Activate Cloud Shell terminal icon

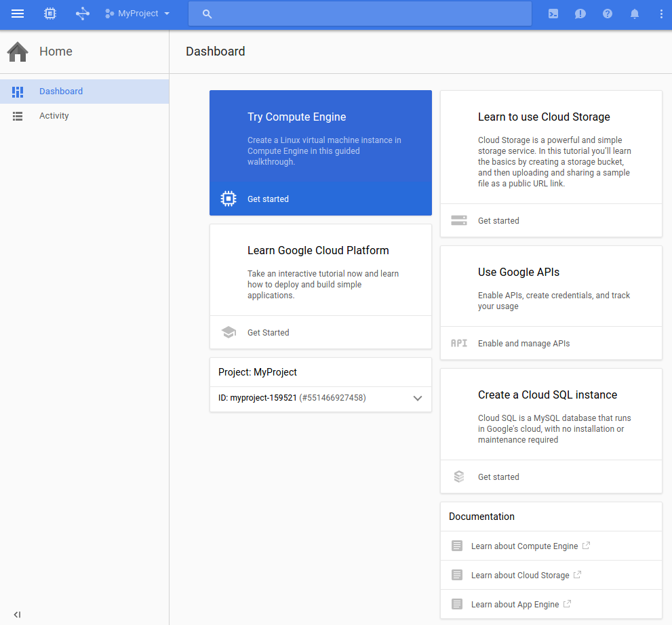pyautogui.click(x=553, y=14)
